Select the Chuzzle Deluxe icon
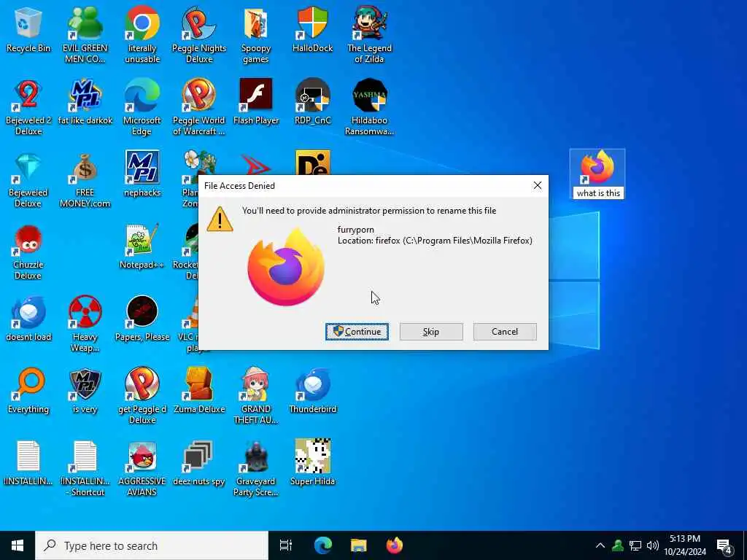Image resolution: width=747 pixels, height=560 pixels. [x=28, y=252]
